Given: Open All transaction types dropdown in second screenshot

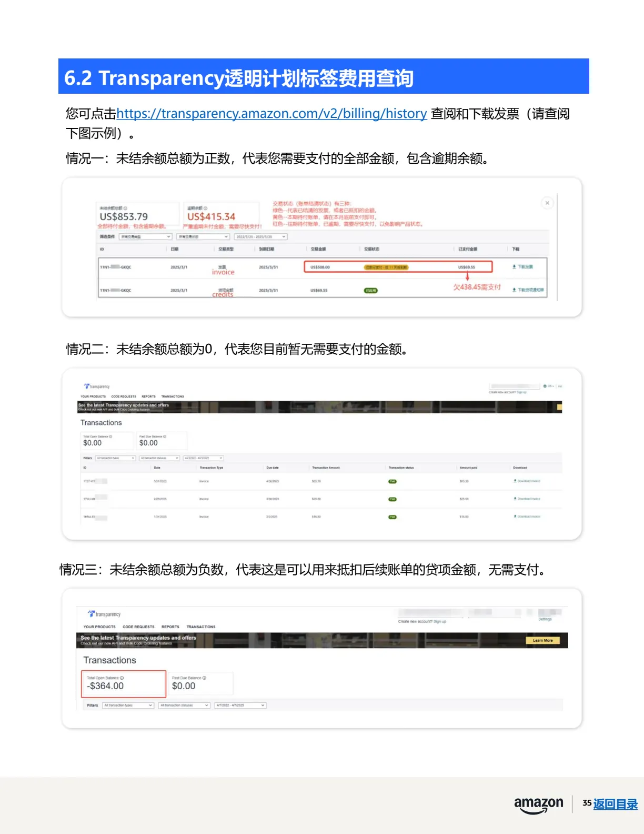Looking at the screenshot, I should [116, 458].
